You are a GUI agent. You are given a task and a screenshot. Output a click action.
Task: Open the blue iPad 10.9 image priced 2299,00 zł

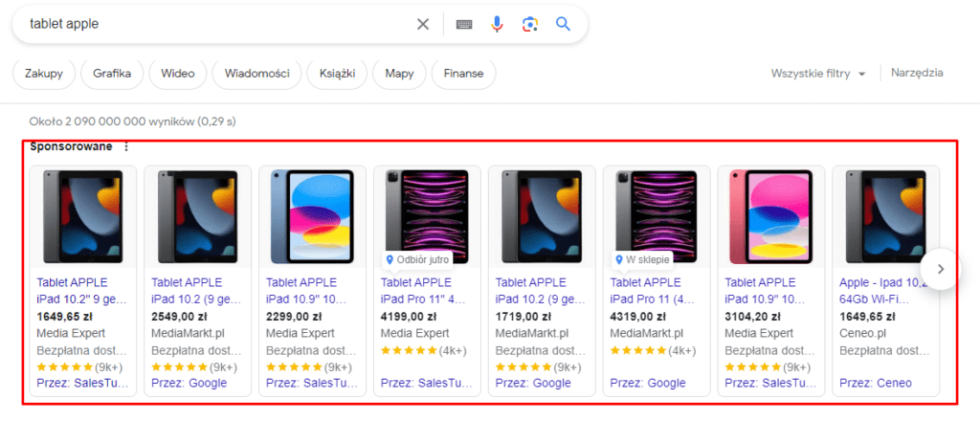click(x=313, y=217)
